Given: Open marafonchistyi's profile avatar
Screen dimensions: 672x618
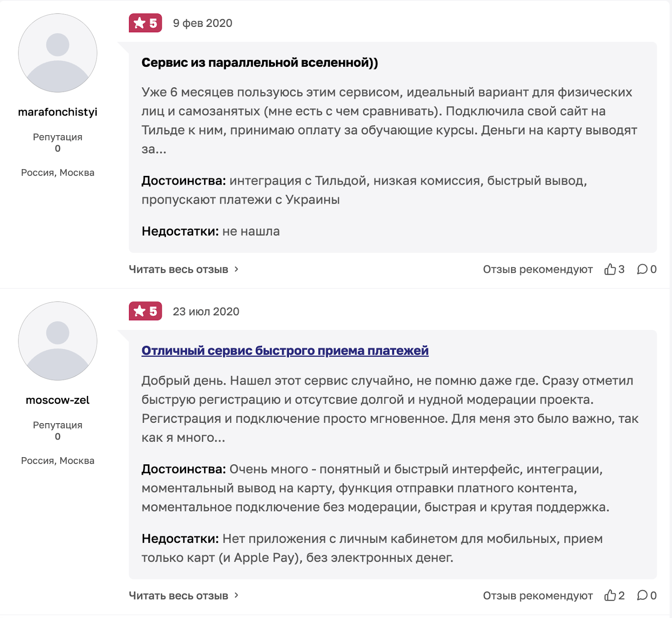Looking at the screenshot, I should point(58,53).
